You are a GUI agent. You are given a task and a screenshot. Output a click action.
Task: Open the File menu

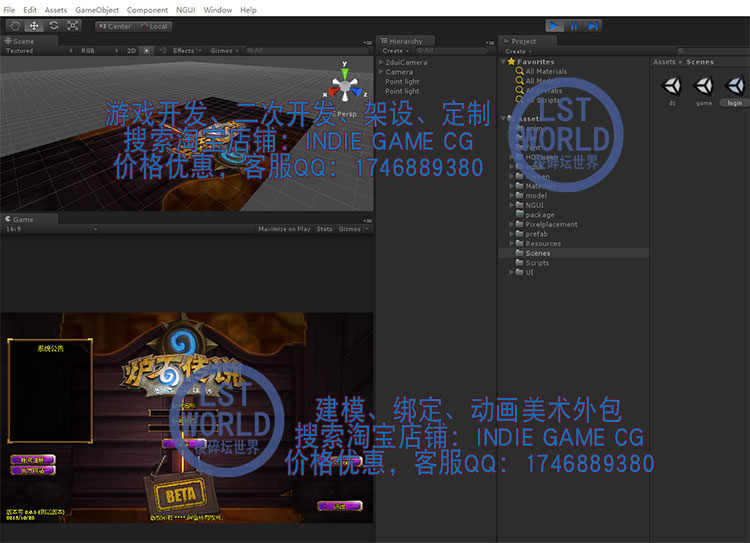coord(9,10)
